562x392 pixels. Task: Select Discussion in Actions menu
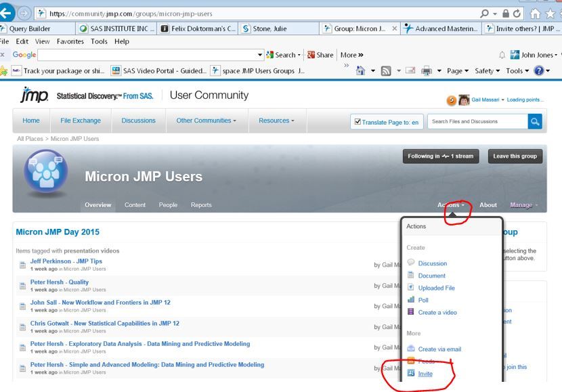coord(432,263)
